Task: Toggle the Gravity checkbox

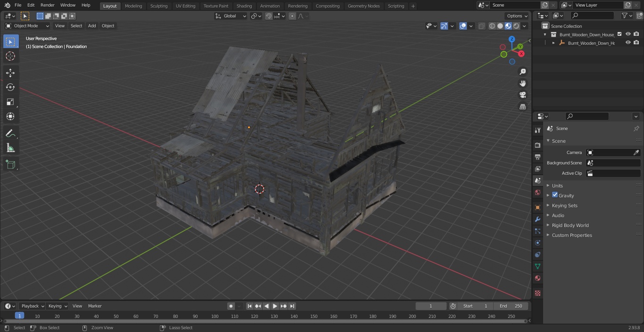Action: (x=555, y=195)
